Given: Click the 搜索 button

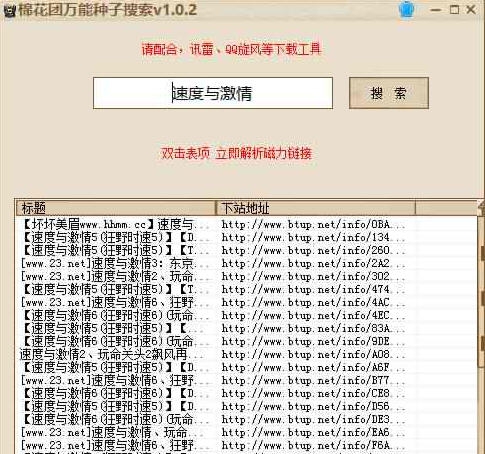Looking at the screenshot, I should (x=389, y=93).
